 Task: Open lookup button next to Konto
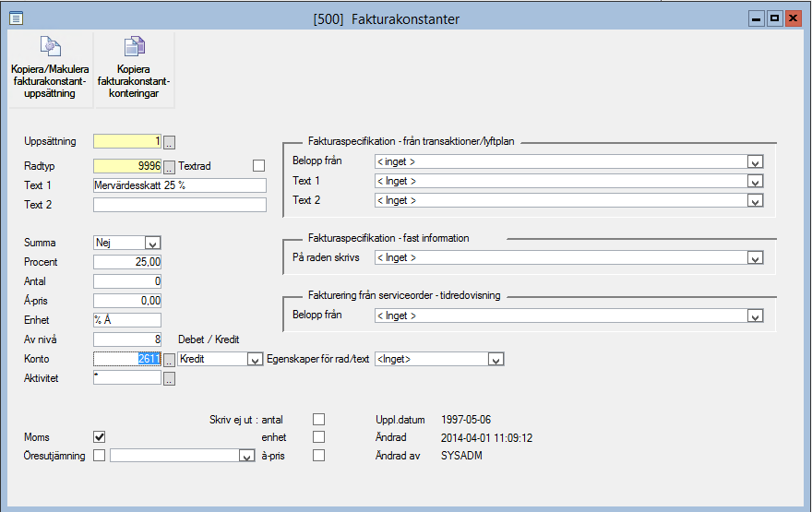tap(170, 359)
